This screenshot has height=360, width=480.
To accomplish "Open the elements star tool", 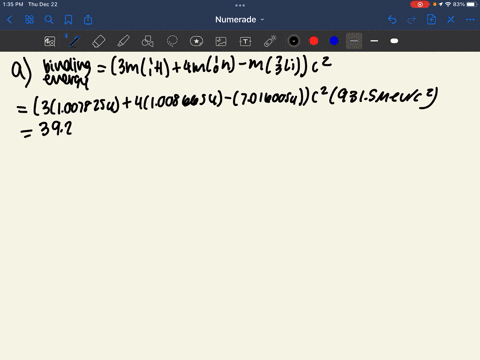I will (196, 41).
